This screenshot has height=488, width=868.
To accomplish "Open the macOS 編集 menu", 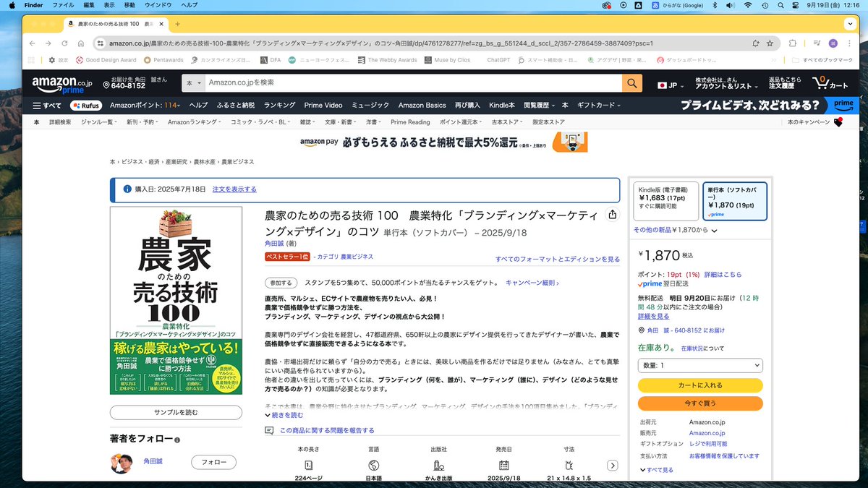I will pyautogui.click(x=89, y=5).
